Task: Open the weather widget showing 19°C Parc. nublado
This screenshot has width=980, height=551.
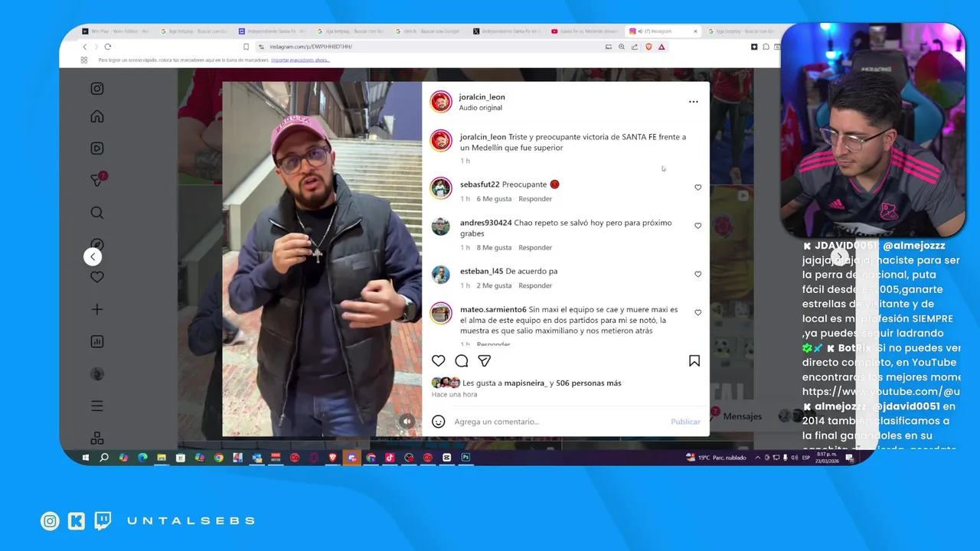Action: (x=717, y=458)
